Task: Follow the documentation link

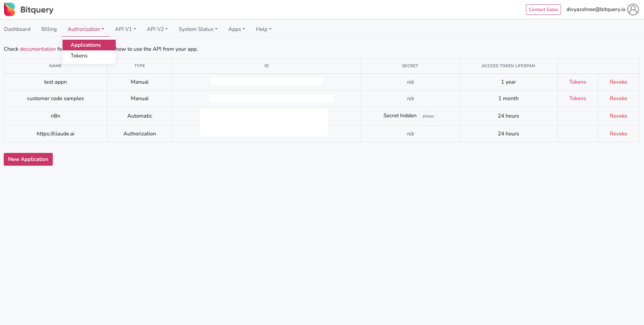Action: point(38,49)
